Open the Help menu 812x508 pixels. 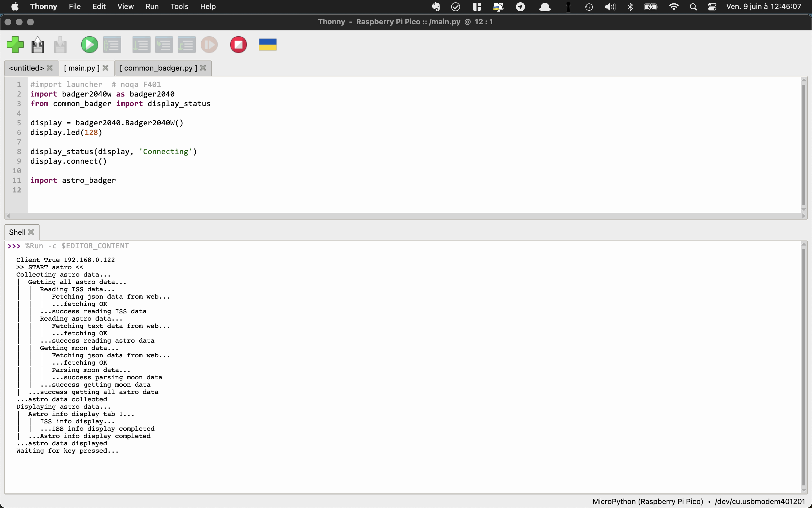click(208, 6)
